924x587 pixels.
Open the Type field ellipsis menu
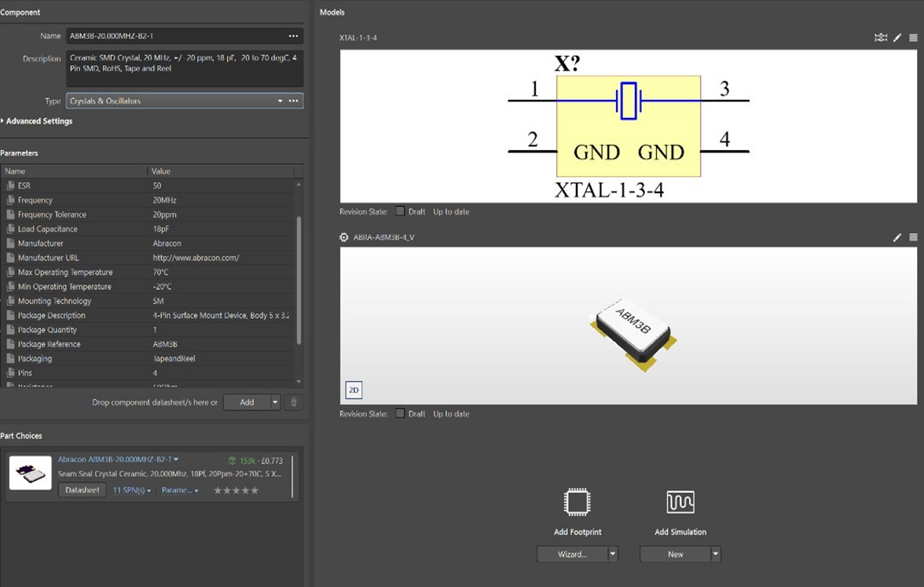click(x=293, y=101)
